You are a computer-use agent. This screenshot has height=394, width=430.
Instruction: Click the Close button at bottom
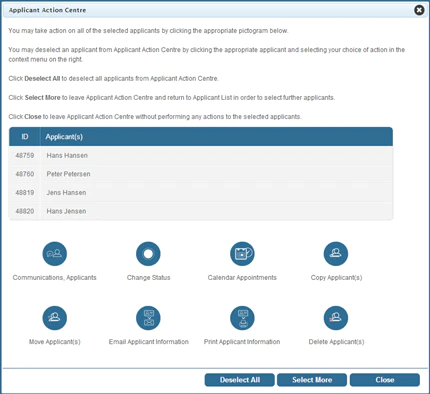pos(385,380)
